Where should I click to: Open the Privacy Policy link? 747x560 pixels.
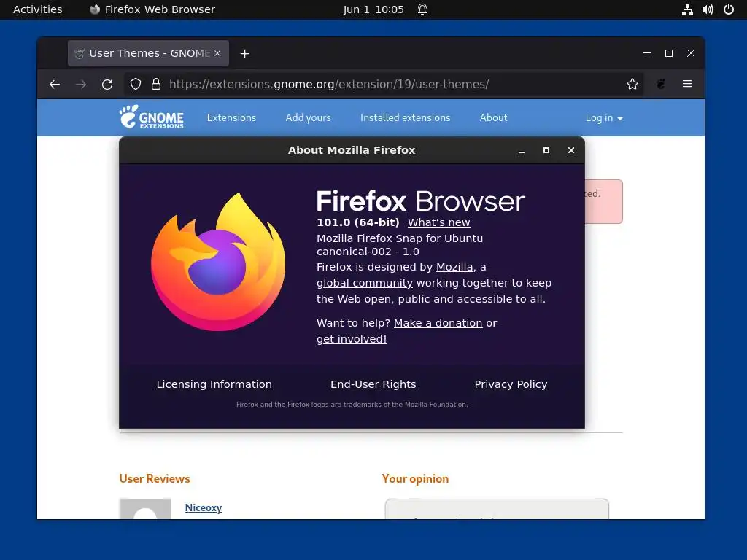pos(511,384)
